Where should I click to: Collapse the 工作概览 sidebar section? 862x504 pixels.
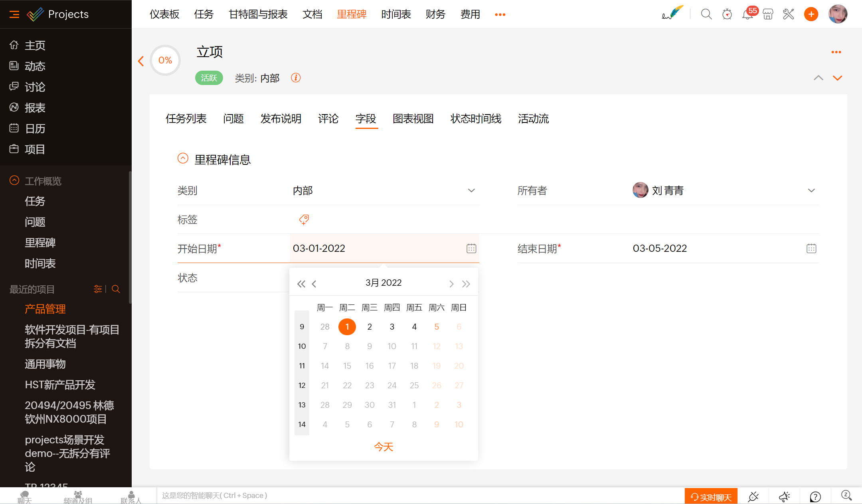tap(14, 180)
